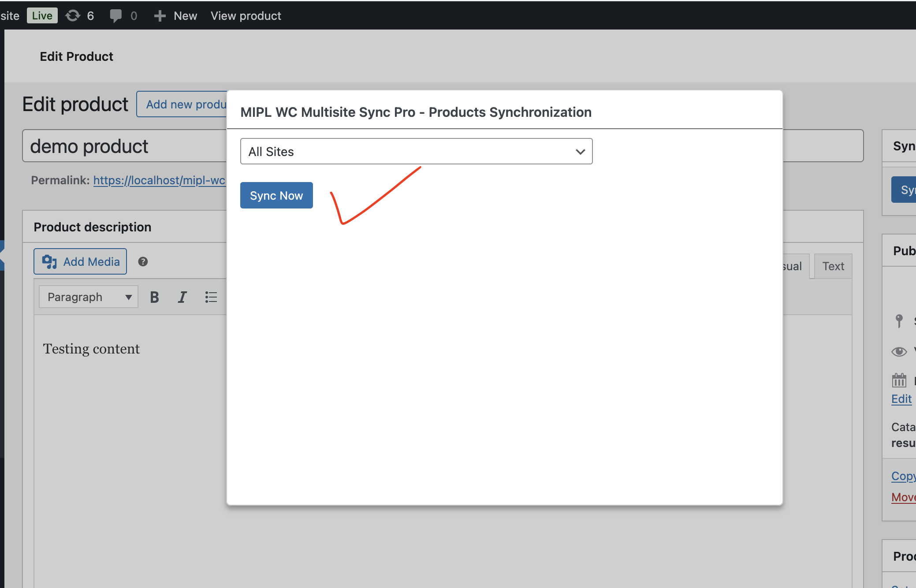Screen dimensions: 916x588
Task: Open the Paragraph format dropdown
Action: coord(89,297)
